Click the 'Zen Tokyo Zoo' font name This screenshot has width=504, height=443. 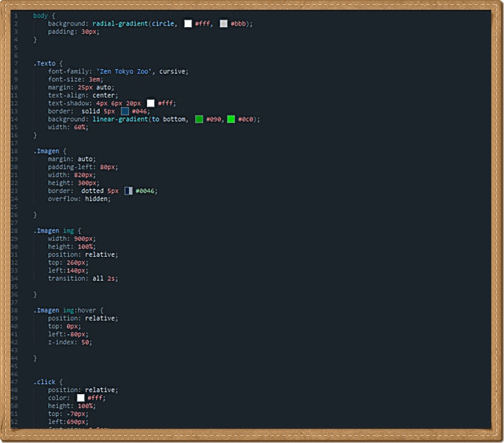[x=124, y=71]
